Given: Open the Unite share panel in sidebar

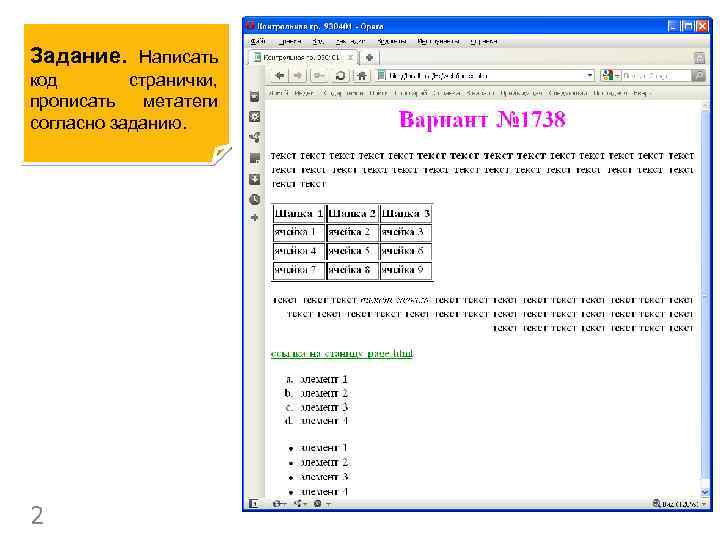Looking at the screenshot, I should 254,137.
